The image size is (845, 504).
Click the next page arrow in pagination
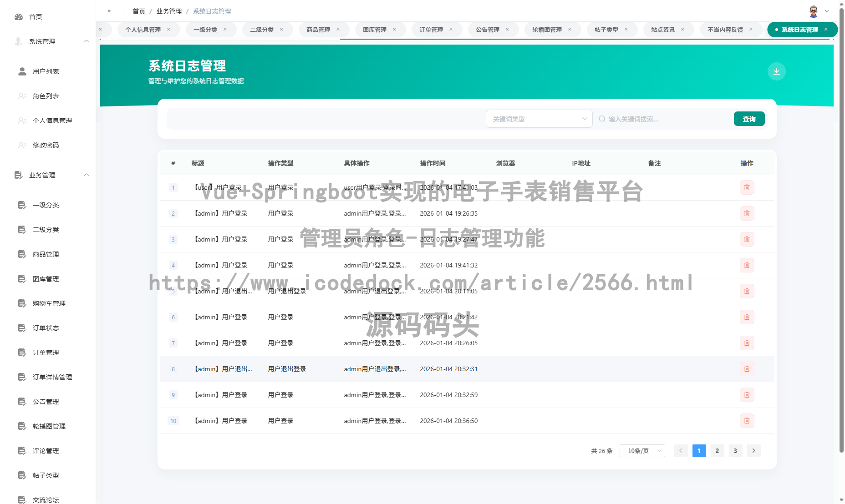[x=753, y=451]
